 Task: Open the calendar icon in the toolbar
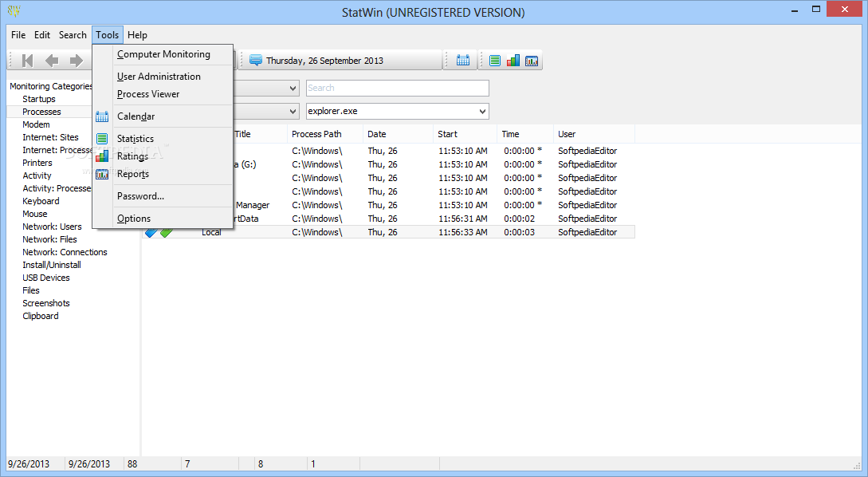(x=463, y=61)
